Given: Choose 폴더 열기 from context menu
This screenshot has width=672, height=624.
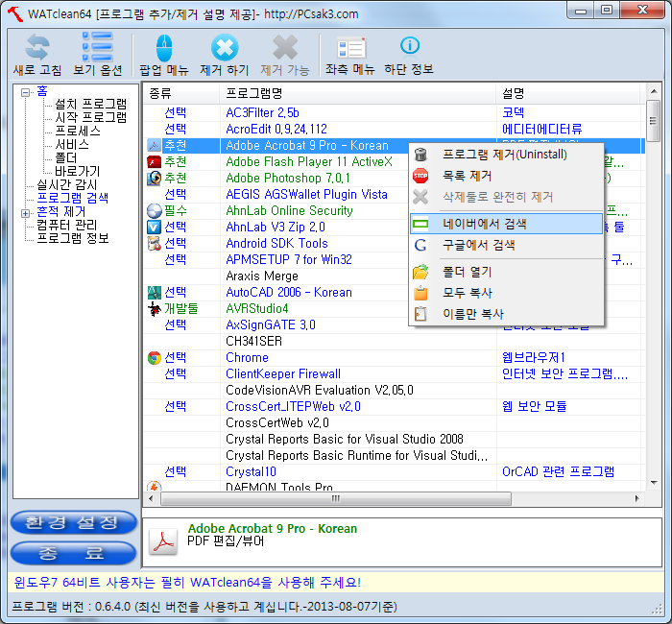Looking at the screenshot, I should click(507, 272).
